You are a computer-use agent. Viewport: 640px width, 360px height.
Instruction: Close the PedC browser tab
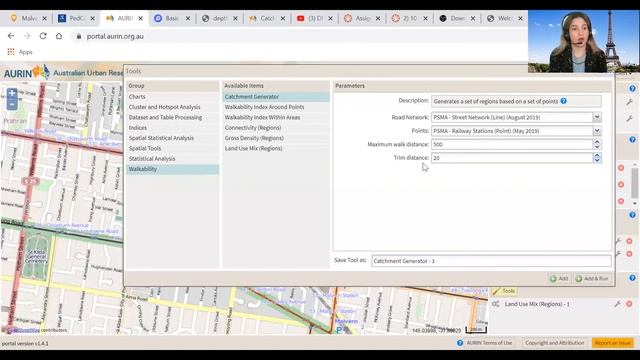pyautogui.click(x=92, y=18)
